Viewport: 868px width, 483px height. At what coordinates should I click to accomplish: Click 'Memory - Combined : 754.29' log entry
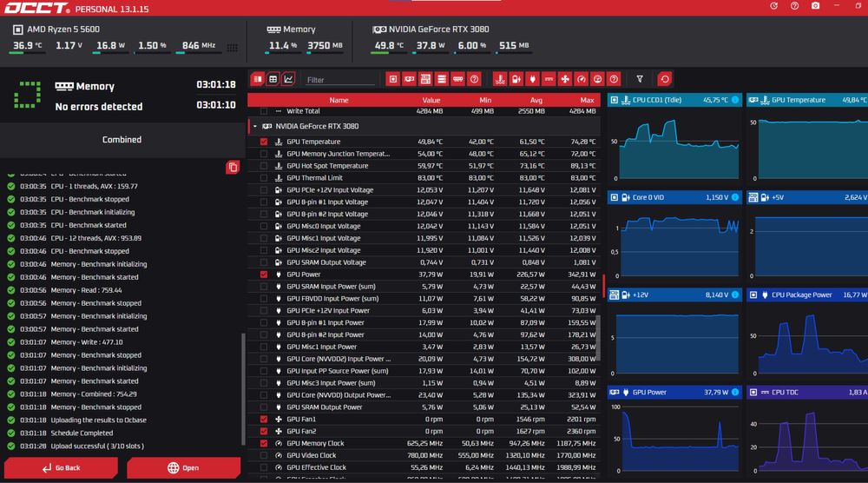click(x=94, y=394)
